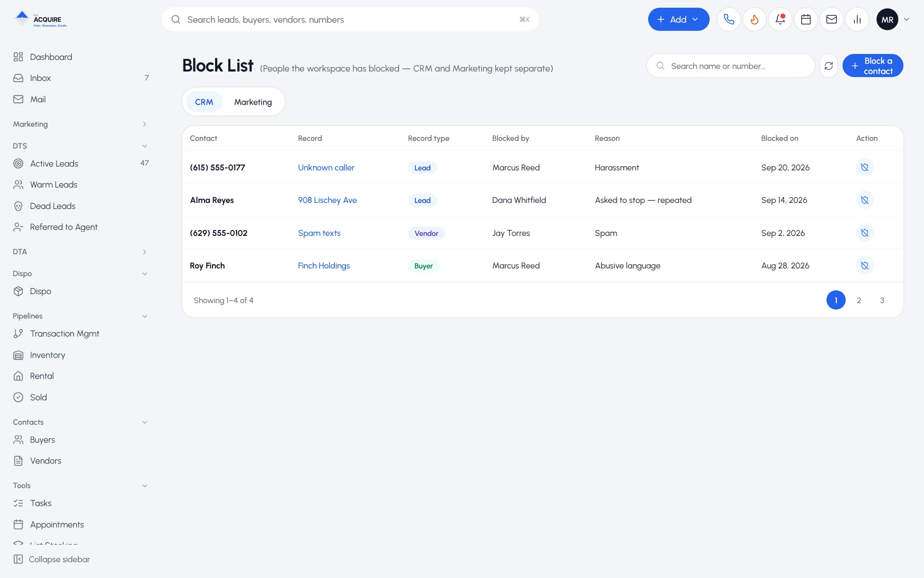The height and width of the screenshot is (578, 924).
Task: Open Inbox in the sidebar
Action: (x=81, y=78)
